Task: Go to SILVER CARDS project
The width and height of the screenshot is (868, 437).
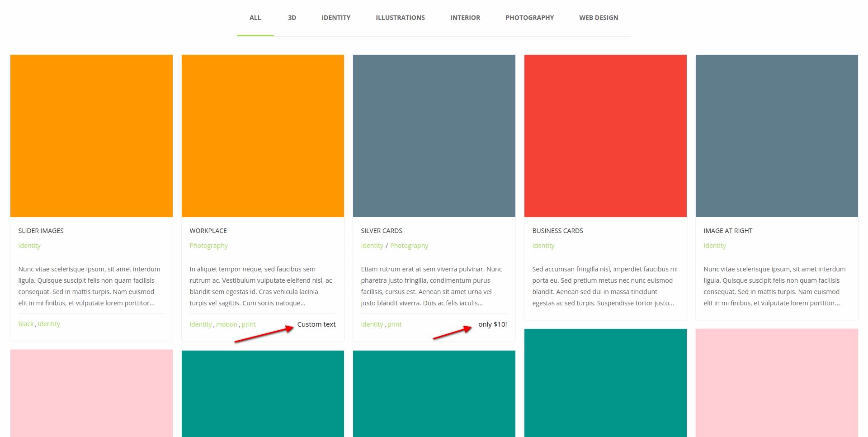Action: [x=382, y=231]
